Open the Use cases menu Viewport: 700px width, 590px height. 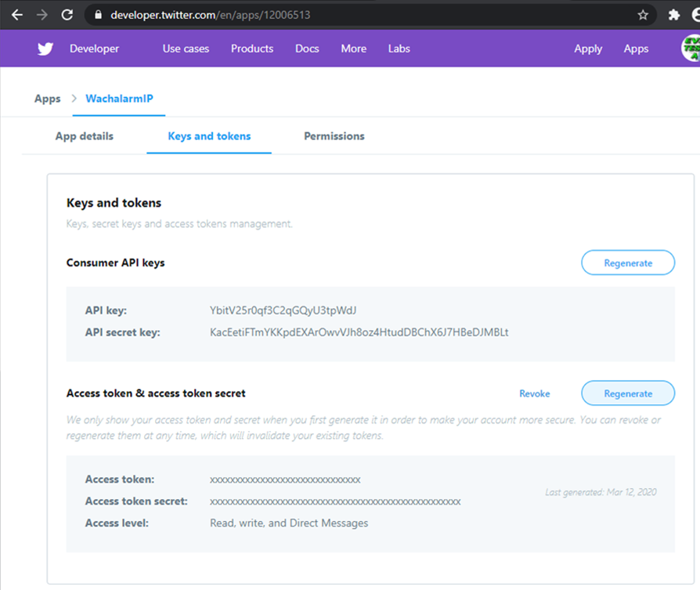pyautogui.click(x=186, y=49)
